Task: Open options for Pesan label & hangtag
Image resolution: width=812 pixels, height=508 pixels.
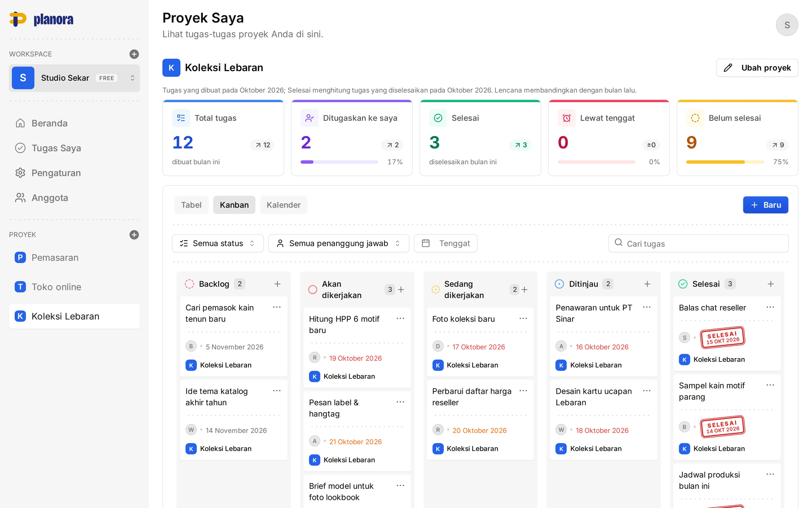Action: click(400, 402)
